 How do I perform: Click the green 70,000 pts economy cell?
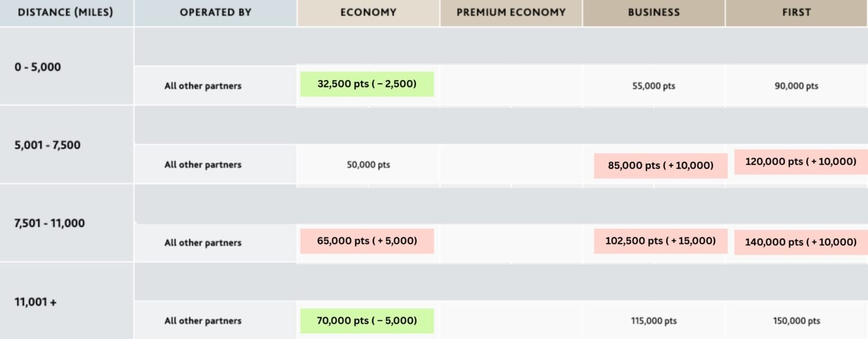[367, 321]
